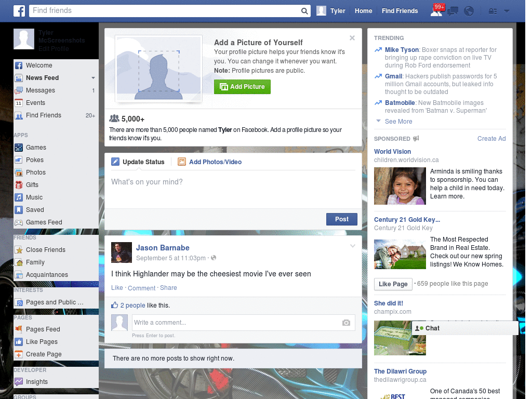532x399 pixels.
Task: Open the globe notifications icon
Action: pos(469,10)
